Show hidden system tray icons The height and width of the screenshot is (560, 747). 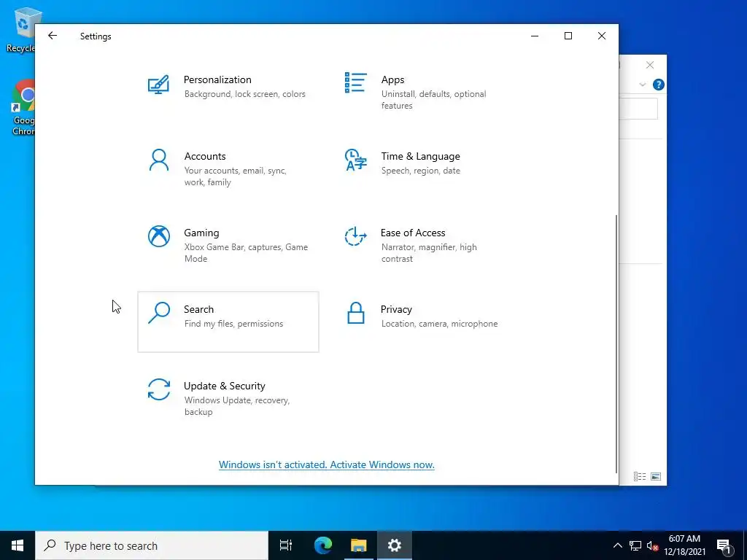[617, 545]
